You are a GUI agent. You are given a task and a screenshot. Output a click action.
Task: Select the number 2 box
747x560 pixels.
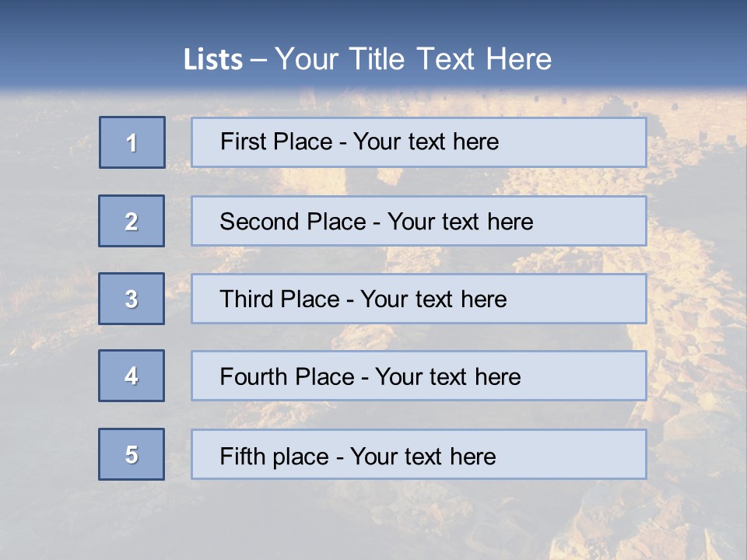tap(132, 222)
